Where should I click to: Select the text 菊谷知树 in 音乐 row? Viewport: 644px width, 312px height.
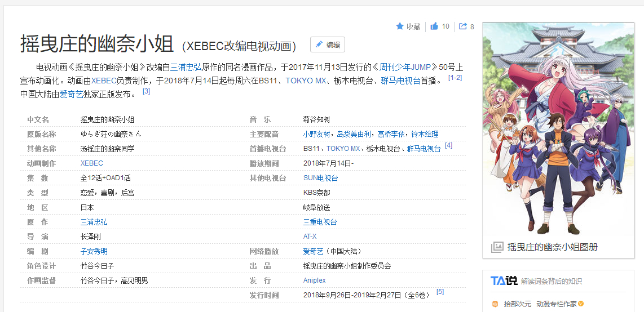point(317,119)
